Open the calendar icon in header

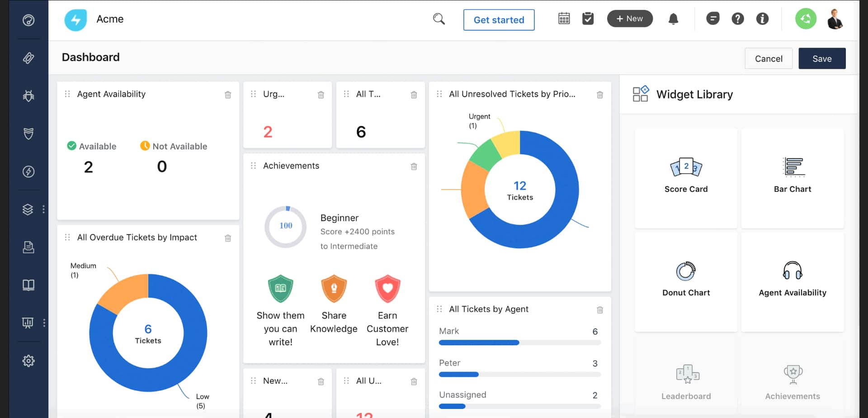click(x=564, y=19)
